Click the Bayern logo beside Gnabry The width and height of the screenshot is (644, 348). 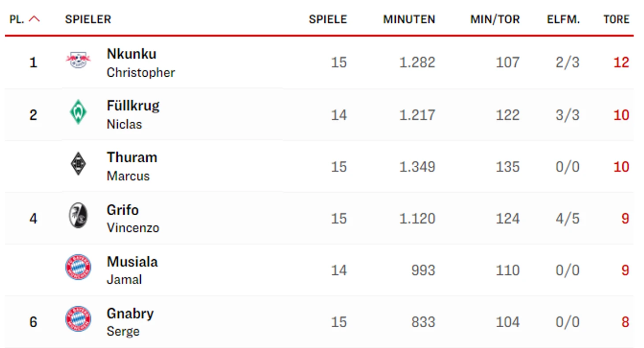pos(79,319)
